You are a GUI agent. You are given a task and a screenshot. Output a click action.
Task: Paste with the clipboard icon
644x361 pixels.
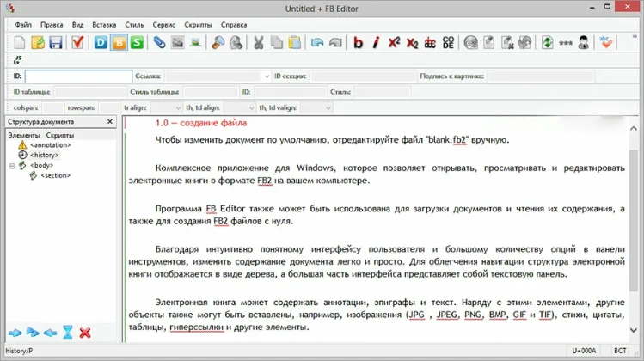(294, 42)
